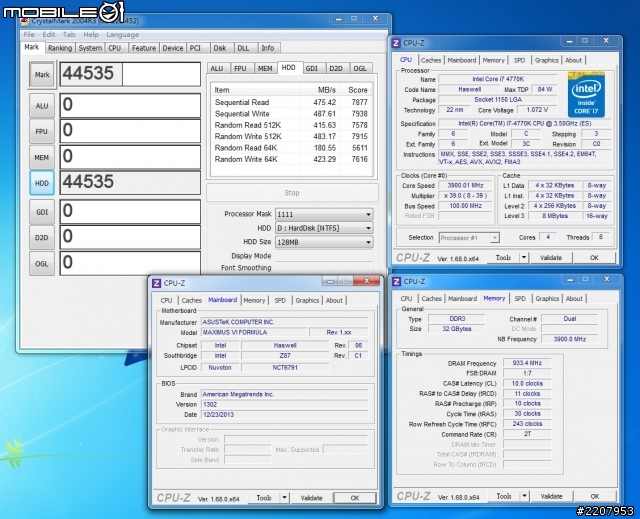Expand Tools arrow in CPU-Z Mainboard window
Screen dimensions: 640x519
(x=284, y=498)
